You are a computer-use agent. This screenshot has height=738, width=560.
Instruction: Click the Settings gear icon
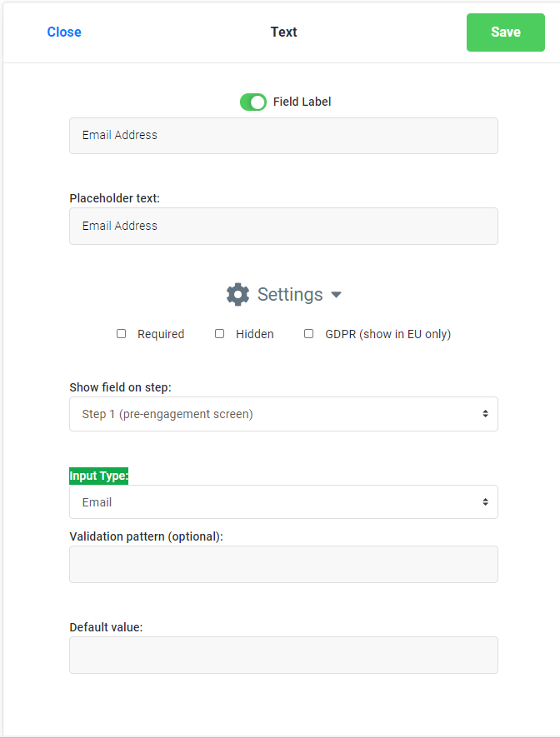click(x=237, y=294)
